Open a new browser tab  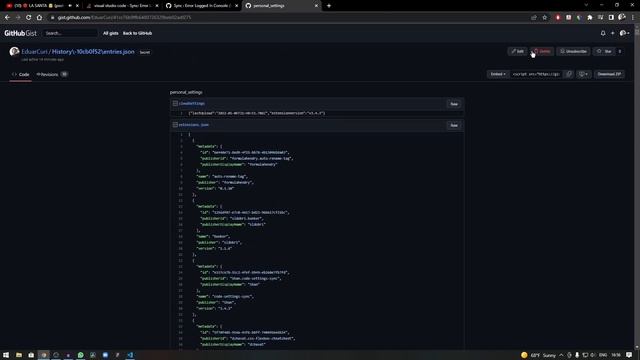329,6
